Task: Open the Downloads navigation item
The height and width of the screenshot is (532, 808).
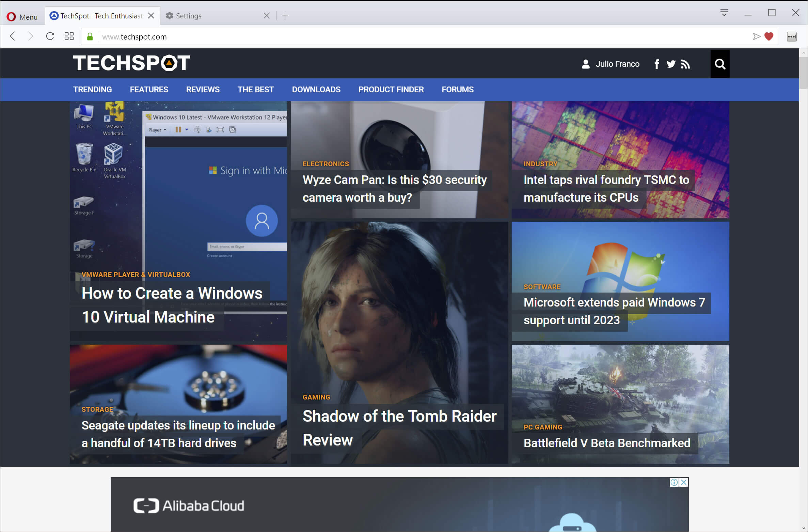Action: pyautogui.click(x=316, y=90)
